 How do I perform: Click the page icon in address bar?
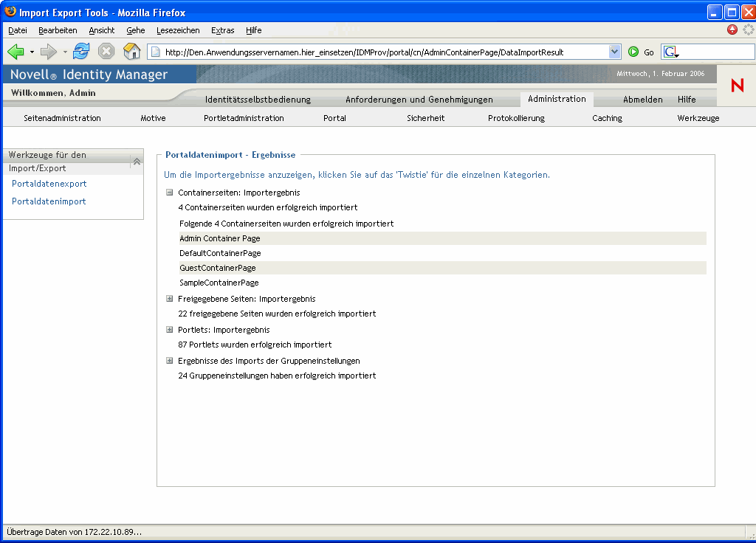click(x=155, y=52)
